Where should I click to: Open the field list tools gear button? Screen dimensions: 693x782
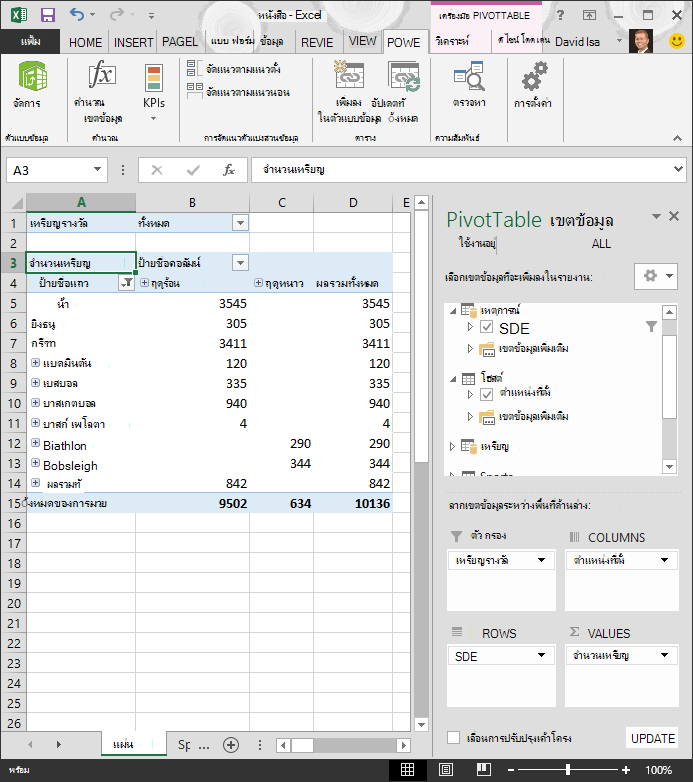pyautogui.click(x=656, y=276)
